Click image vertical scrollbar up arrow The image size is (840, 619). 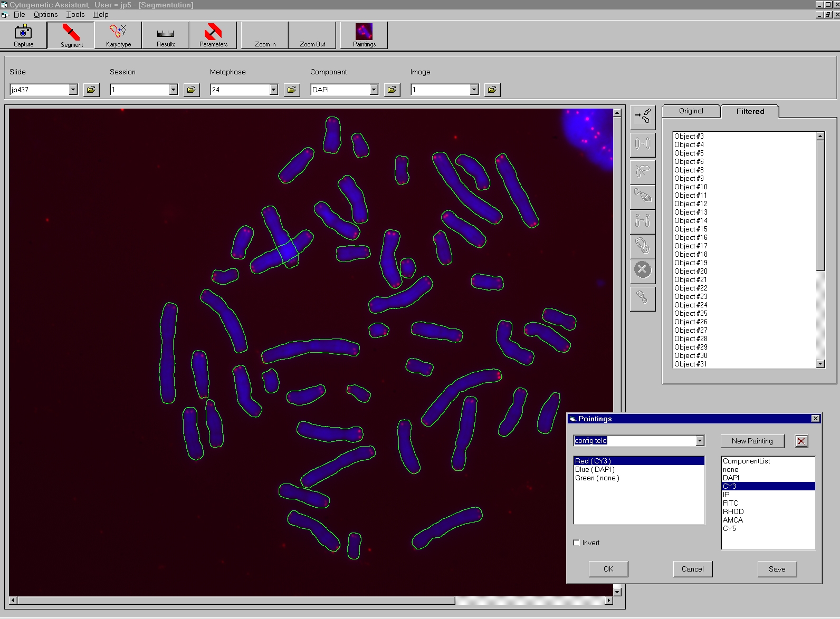tap(617, 113)
